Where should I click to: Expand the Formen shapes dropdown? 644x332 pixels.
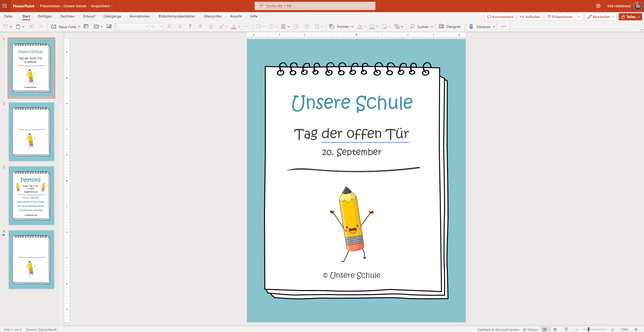352,27
